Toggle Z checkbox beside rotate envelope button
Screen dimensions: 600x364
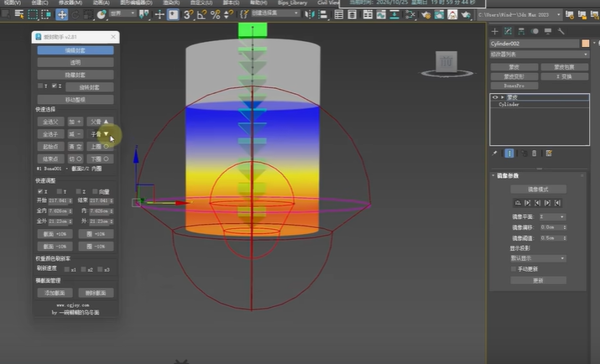(x=55, y=86)
